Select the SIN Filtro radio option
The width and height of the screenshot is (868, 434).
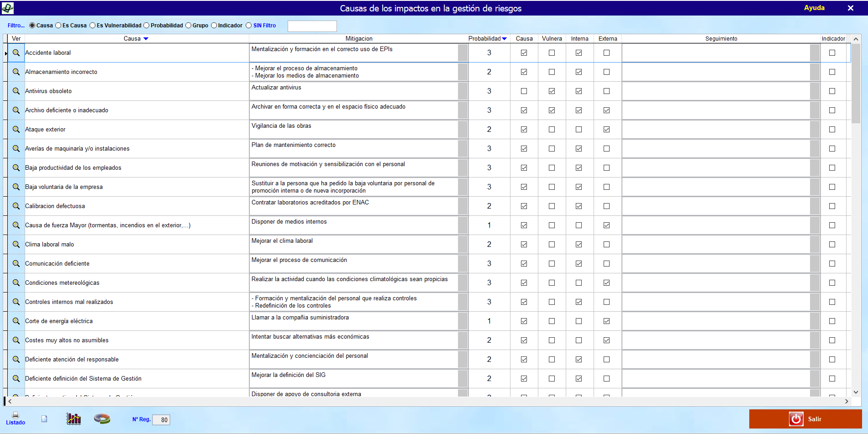249,26
